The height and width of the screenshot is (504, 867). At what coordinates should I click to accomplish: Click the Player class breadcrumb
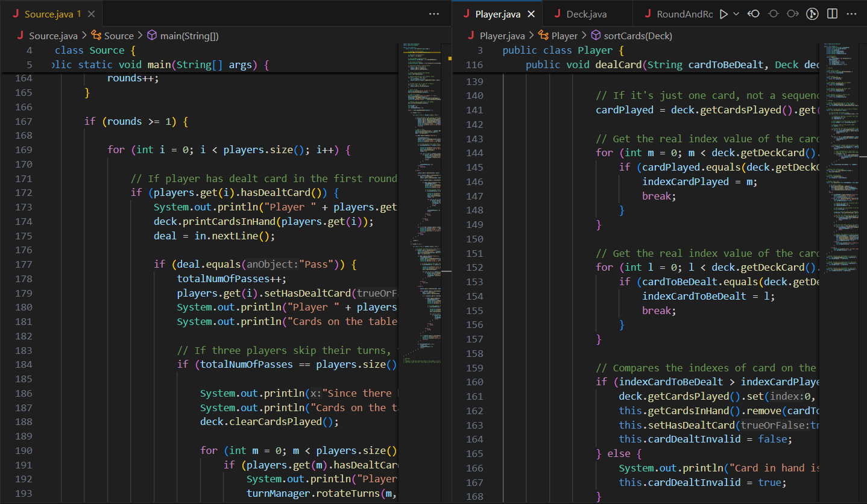(564, 36)
